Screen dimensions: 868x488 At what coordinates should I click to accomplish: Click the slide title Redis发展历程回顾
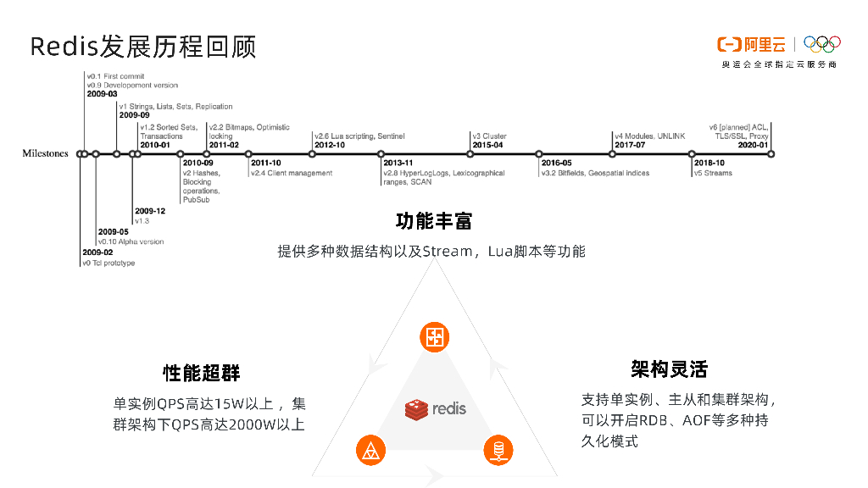(x=142, y=47)
